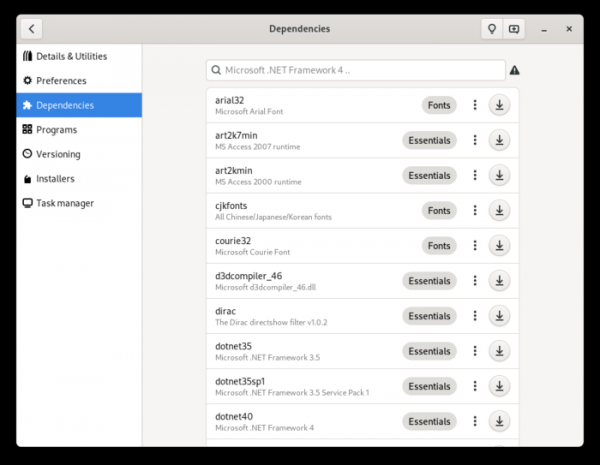Viewport: 600px width, 465px height.
Task: Click the Fonts tag on arial32
Action: (439, 105)
